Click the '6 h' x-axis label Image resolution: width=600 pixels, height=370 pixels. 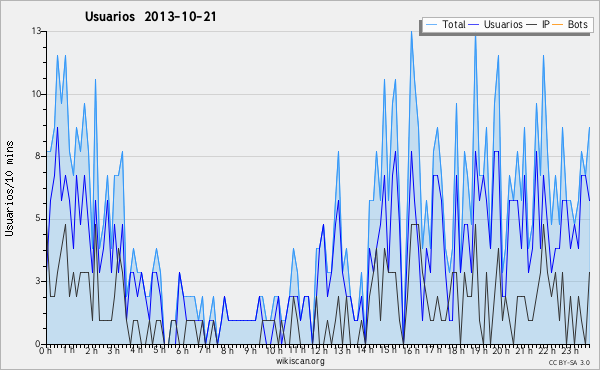pos(182,351)
